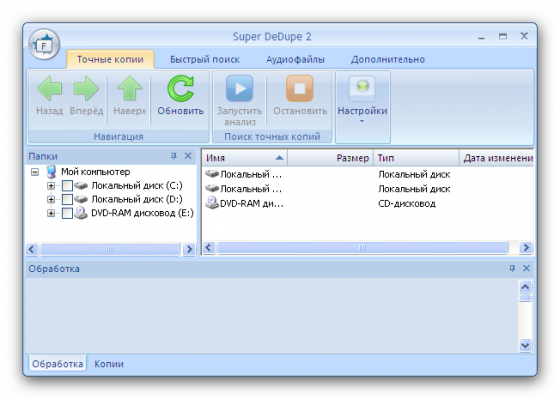Expand the Локальный диск (C:) tree node
The width and height of the screenshot is (560, 399).
tap(51, 186)
